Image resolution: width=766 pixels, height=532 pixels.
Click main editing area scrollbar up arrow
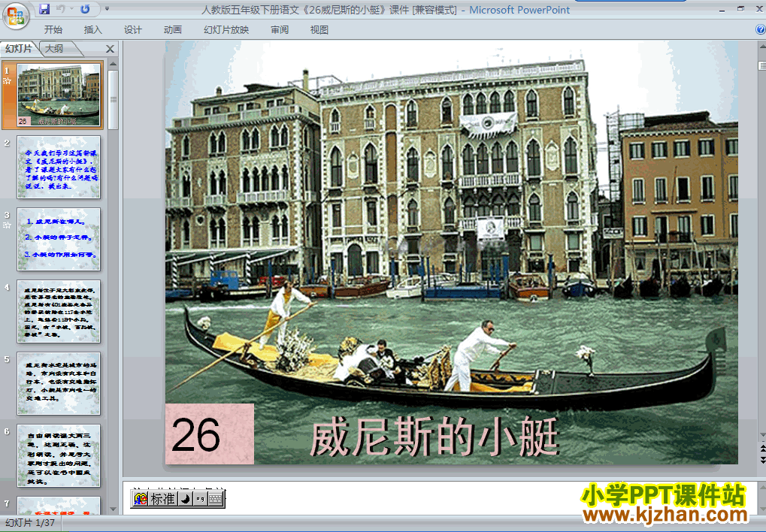pyautogui.click(x=762, y=47)
